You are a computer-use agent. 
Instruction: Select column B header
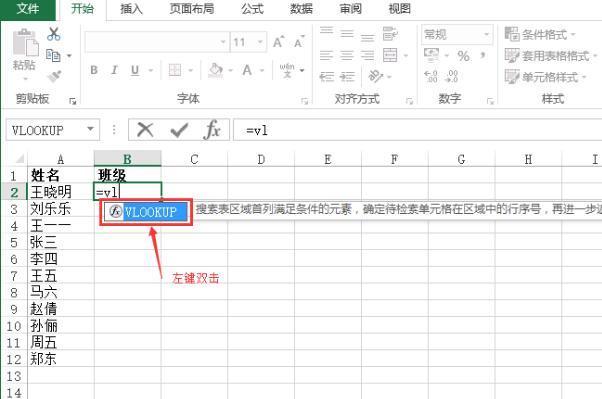pyautogui.click(x=127, y=159)
